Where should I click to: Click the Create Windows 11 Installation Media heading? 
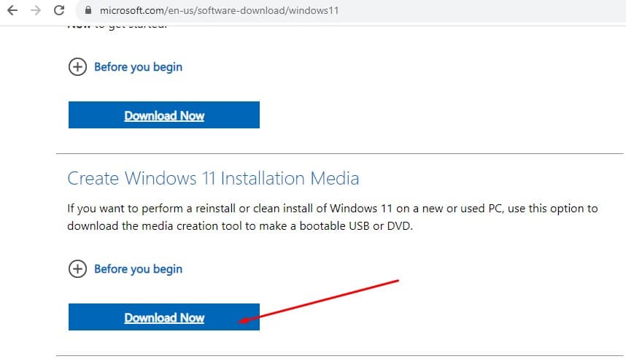[213, 179]
